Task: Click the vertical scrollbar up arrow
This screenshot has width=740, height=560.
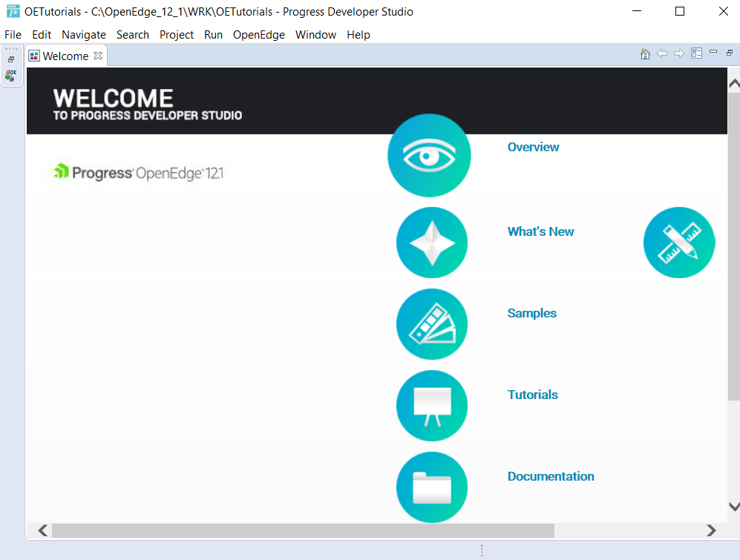Action: (734, 84)
